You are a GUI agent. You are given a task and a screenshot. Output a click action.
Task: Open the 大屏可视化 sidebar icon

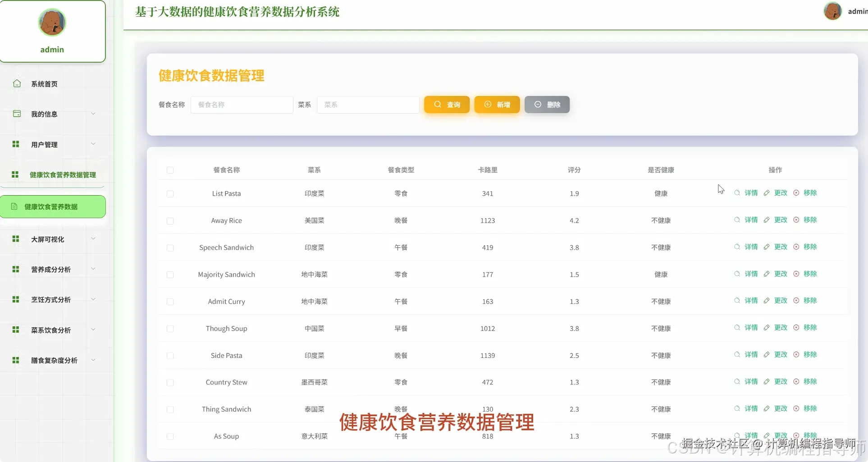tap(15, 239)
